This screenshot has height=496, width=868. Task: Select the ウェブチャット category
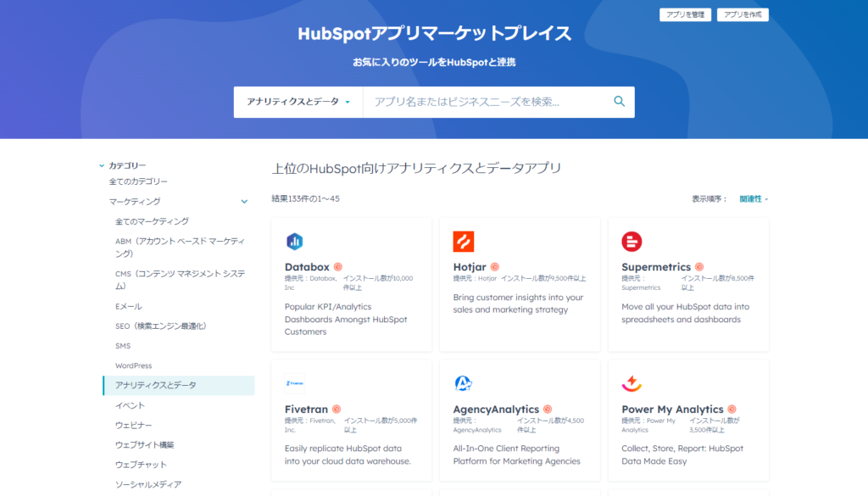pos(141,465)
